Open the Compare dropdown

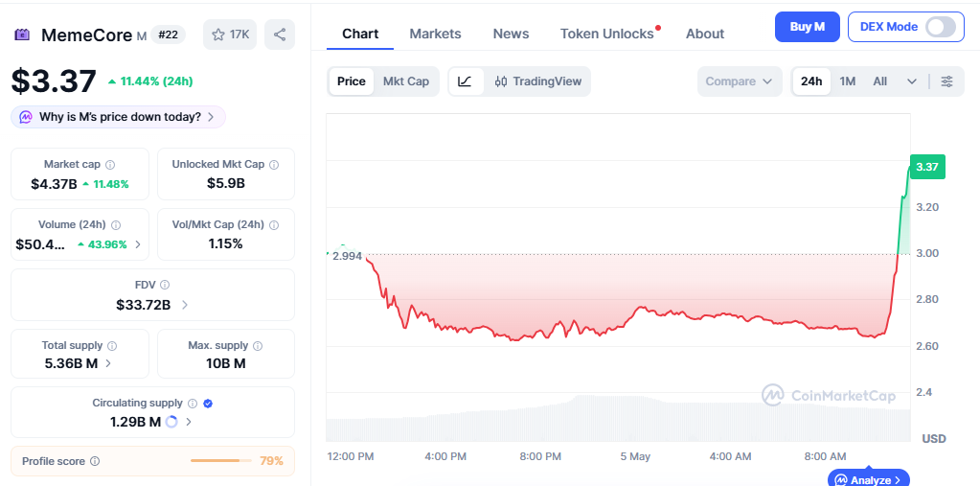(740, 81)
